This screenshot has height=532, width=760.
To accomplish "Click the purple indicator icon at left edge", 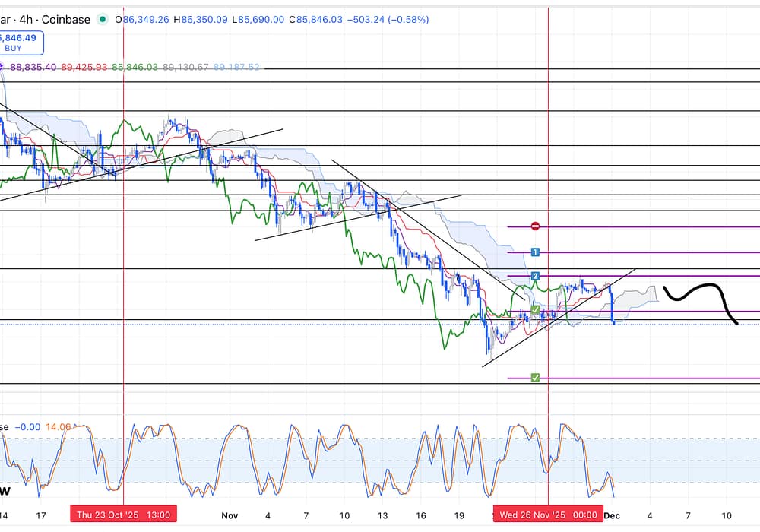I will [x=2, y=68].
